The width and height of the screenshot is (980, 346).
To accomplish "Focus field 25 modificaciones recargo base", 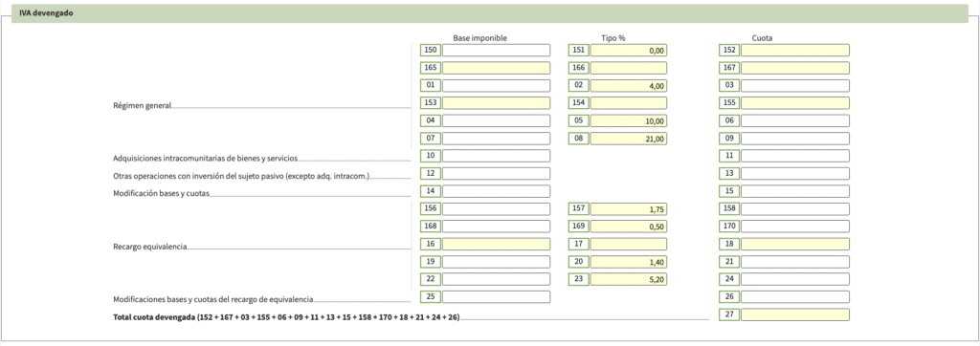I will tap(497, 297).
